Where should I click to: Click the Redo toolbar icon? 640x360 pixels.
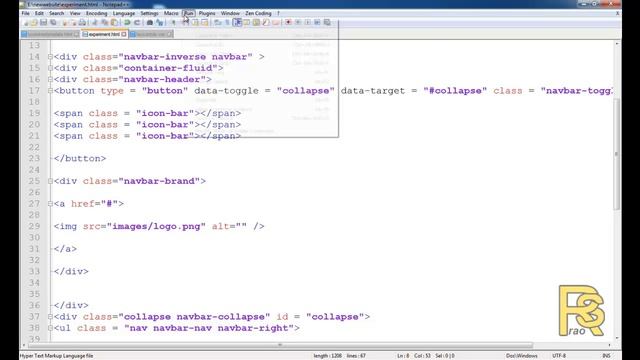tap(137, 22)
